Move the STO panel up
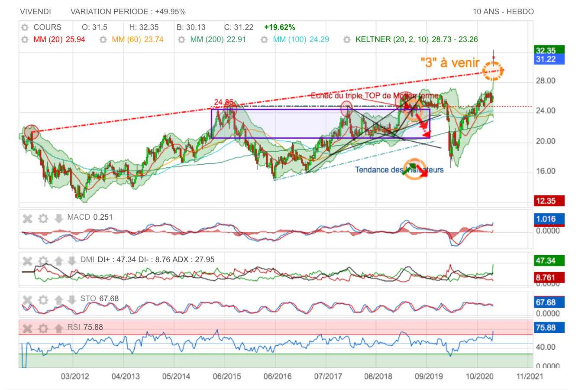Screen dimensions: 588x390 click(59, 299)
